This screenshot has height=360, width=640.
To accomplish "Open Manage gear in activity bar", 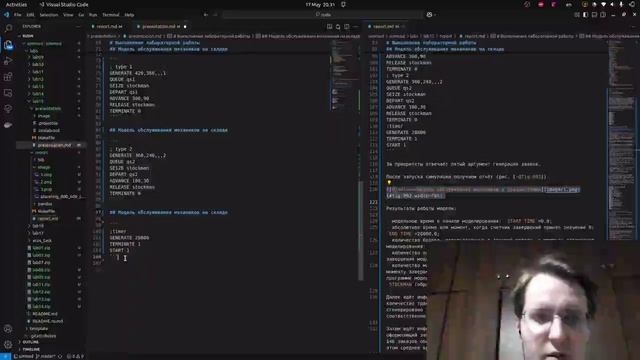I will click(x=8, y=345).
